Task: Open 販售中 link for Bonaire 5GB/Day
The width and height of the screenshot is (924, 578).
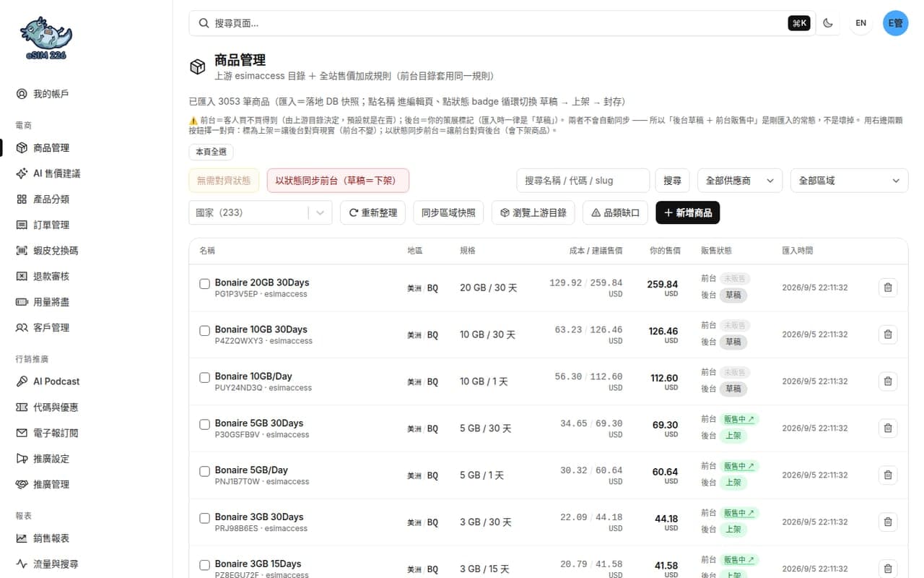Action: (739, 466)
